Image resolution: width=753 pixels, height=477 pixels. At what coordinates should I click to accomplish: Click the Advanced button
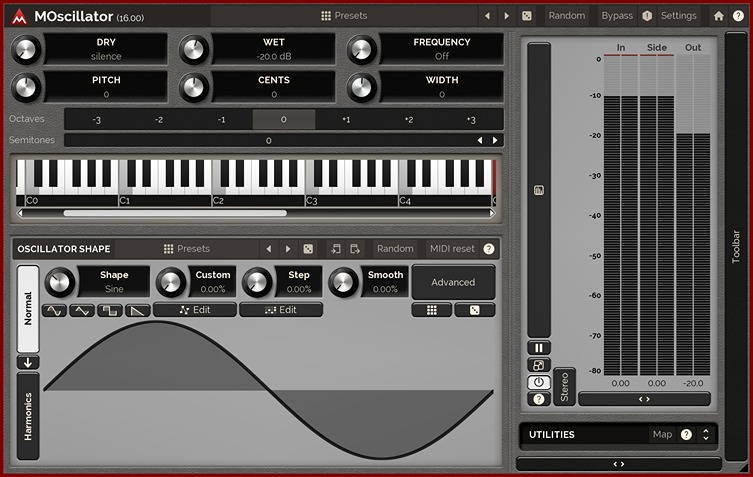point(453,282)
